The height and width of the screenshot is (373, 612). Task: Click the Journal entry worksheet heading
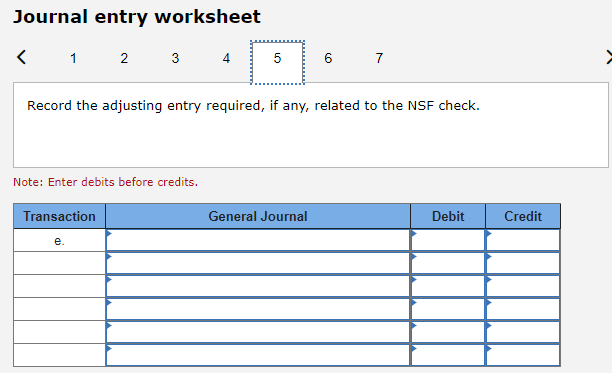(x=137, y=17)
